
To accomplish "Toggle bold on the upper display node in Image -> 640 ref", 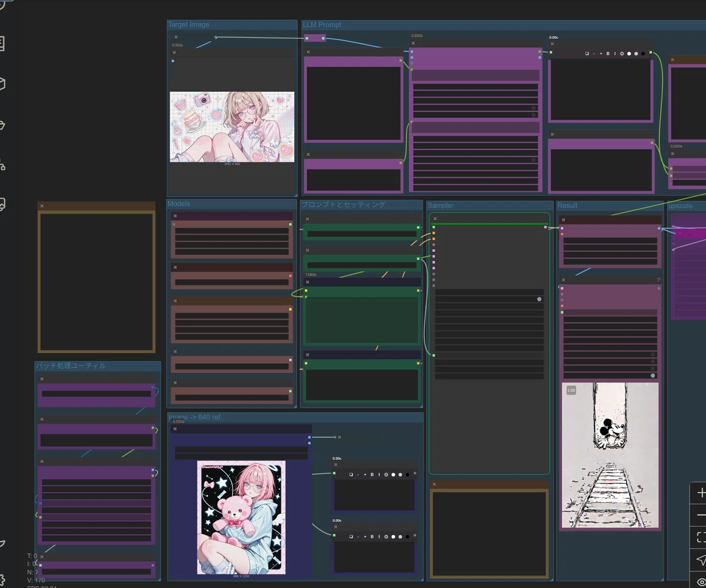I will point(372,474).
